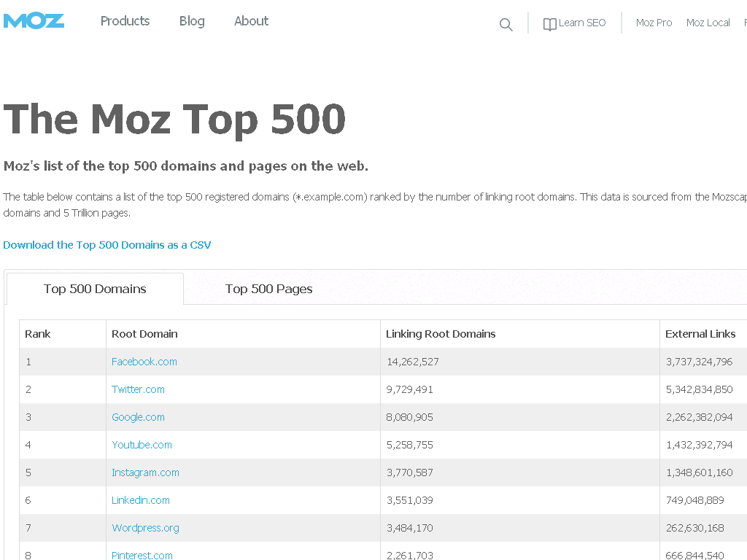Image resolution: width=747 pixels, height=560 pixels.
Task: Click the Rank column header
Action: (x=38, y=334)
